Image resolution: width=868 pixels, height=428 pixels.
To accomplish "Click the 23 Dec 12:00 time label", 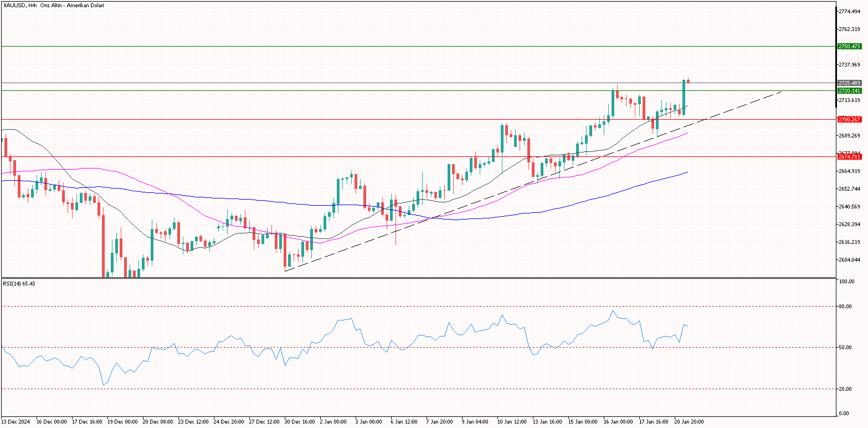I will [x=194, y=422].
